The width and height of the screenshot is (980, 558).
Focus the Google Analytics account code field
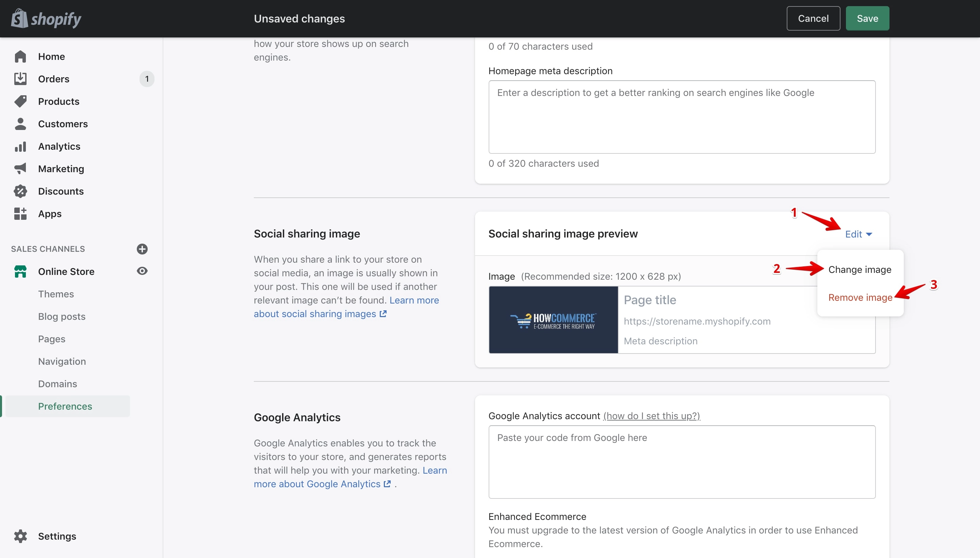coord(682,462)
